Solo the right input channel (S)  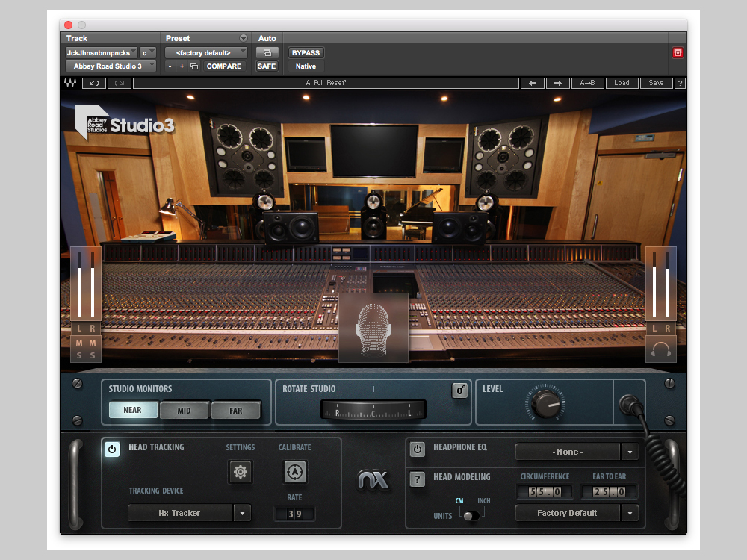[93, 355]
